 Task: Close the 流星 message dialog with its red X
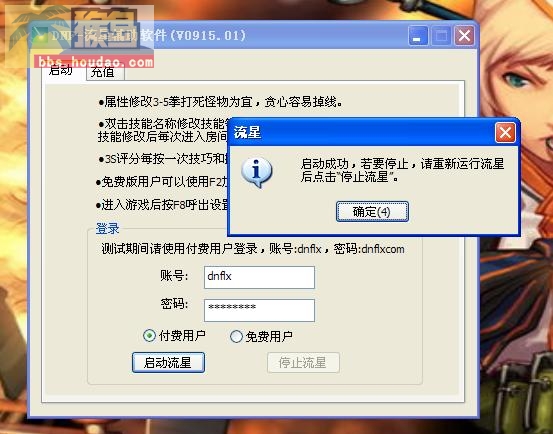[505, 133]
